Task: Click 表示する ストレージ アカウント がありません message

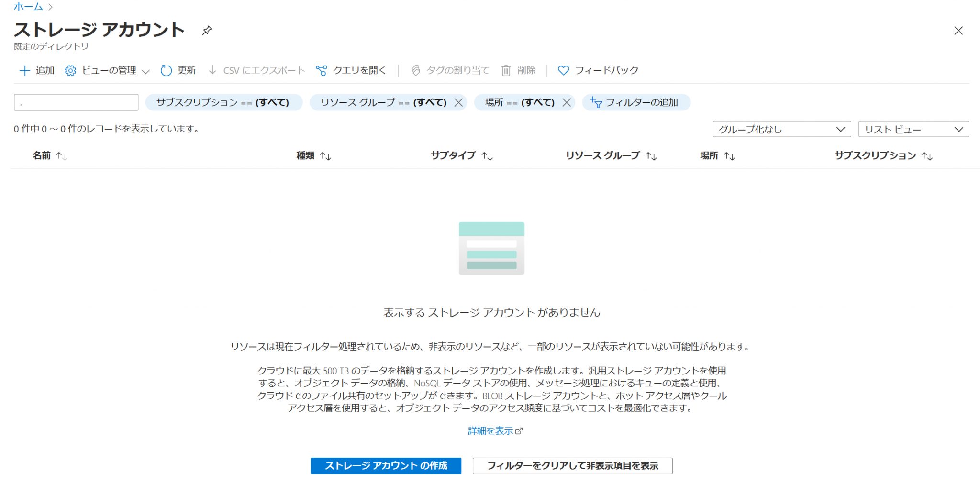Action: point(491,313)
